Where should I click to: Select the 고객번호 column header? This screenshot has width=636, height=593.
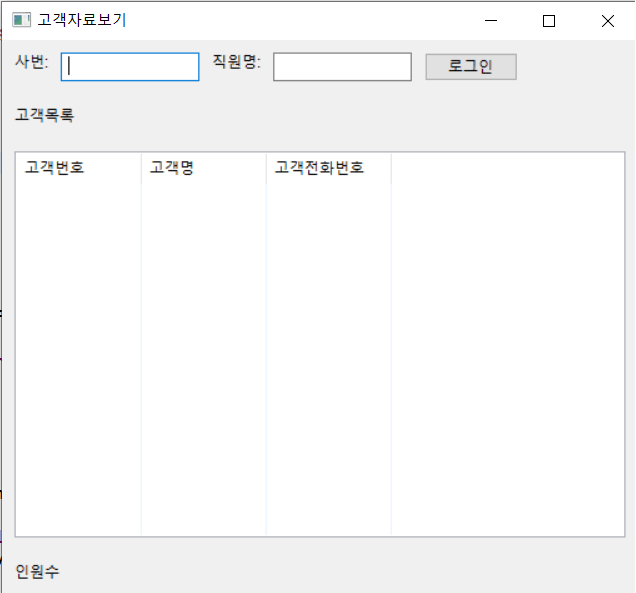(79, 168)
